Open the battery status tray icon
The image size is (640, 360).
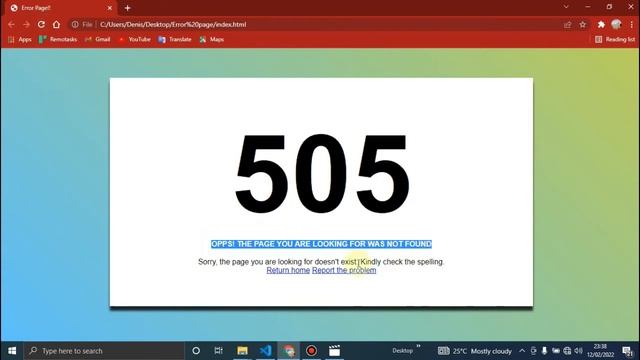tap(556, 351)
